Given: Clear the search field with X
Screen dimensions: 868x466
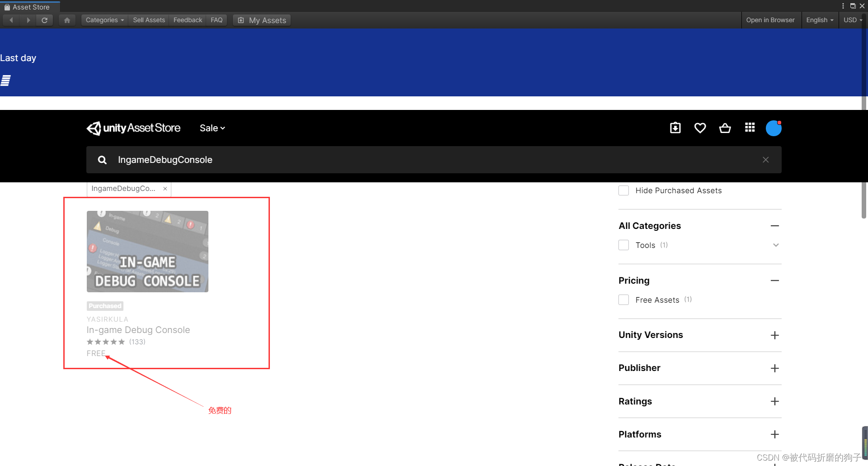Looking at the screenshot, I should tap(765, 160).
